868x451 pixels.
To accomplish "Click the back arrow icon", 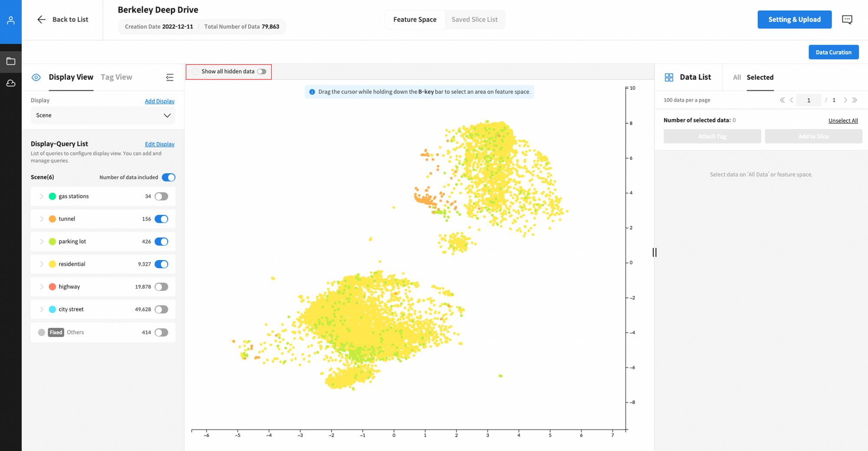I will click(x=41, y=20).
